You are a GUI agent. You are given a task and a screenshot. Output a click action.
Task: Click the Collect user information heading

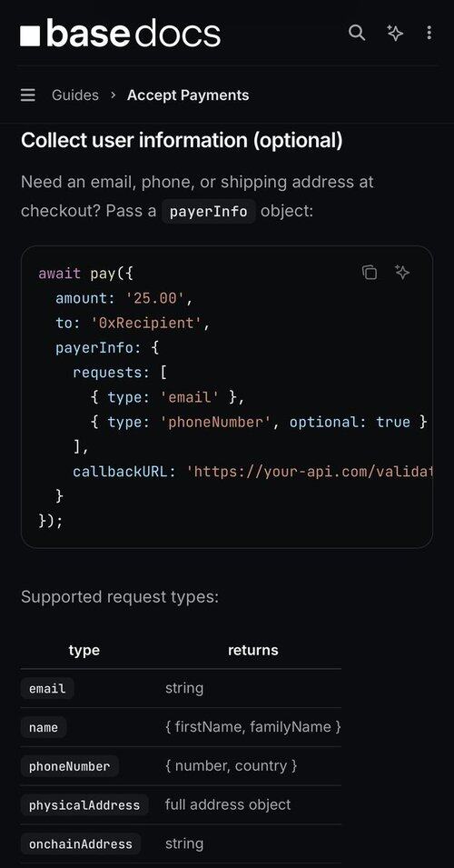point(182,141)
